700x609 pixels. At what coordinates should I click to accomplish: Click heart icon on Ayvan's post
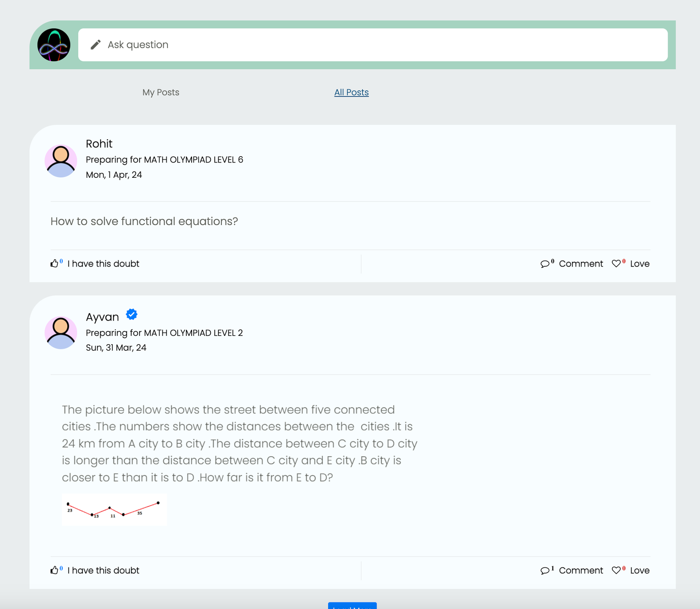(x=616, y=570)
